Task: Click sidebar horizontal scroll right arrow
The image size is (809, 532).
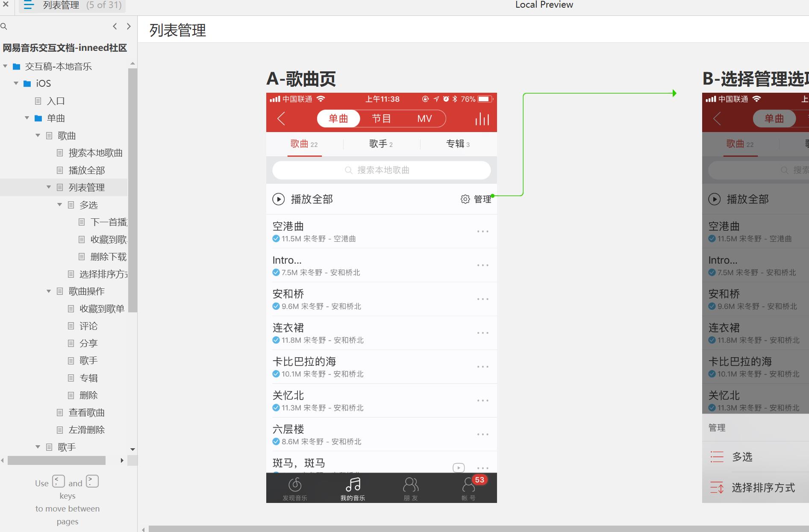Action: 122,460
